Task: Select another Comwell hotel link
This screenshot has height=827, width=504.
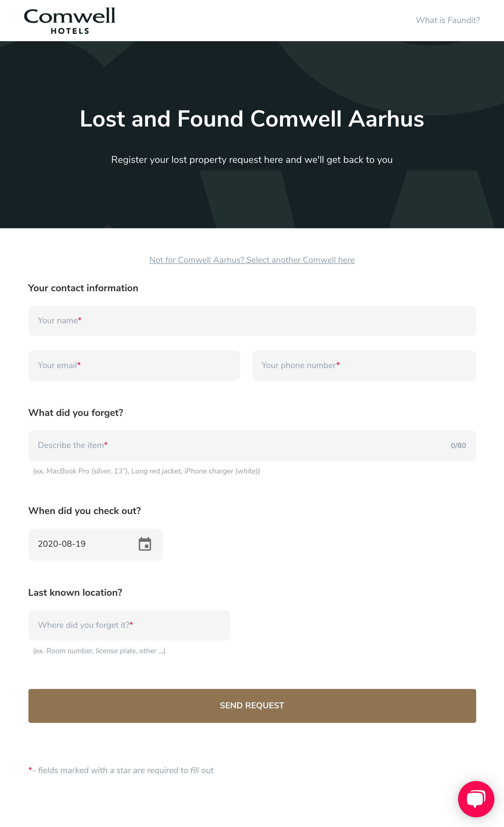Action: pos(252,260)
